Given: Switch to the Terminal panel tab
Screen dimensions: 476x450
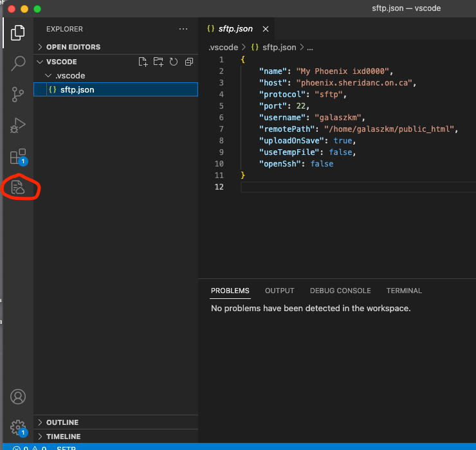Looking at the screenshot, I should click(404, 291).
